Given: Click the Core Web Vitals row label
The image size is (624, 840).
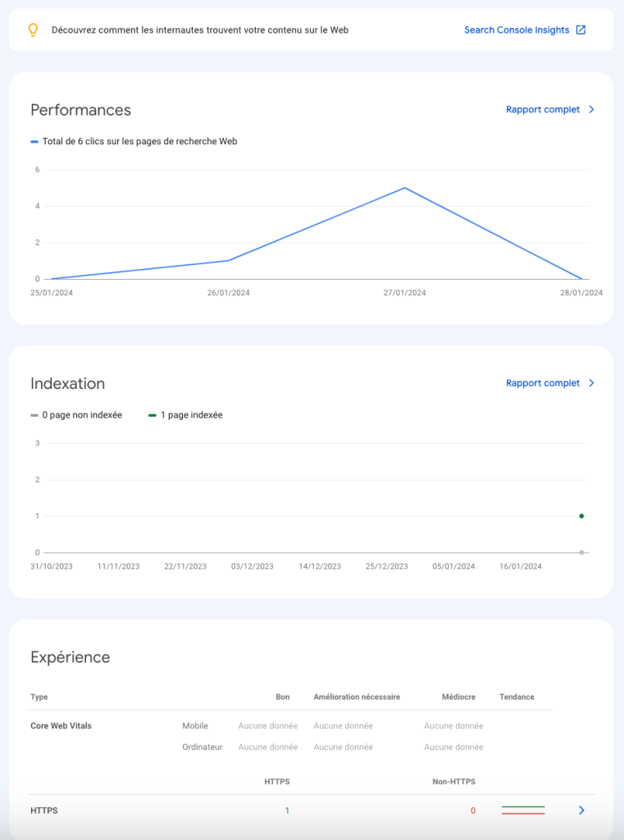Looking at the screenshot, I should point(61,725).
